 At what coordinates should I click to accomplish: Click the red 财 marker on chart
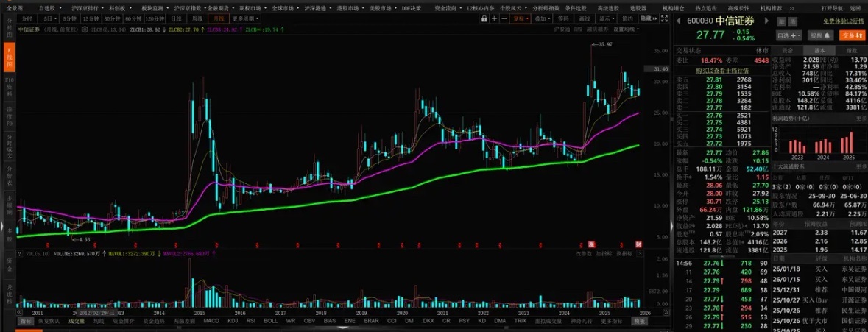point(638,244)
